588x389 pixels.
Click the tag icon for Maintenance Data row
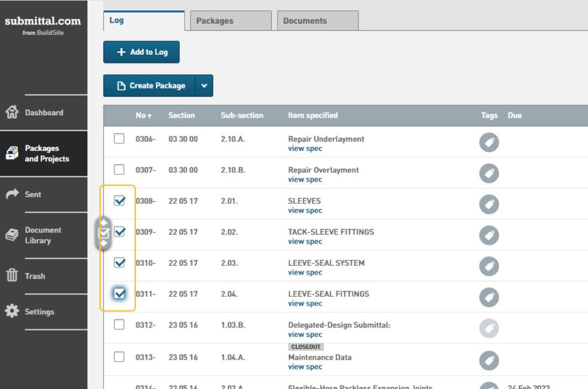(489, 361)
